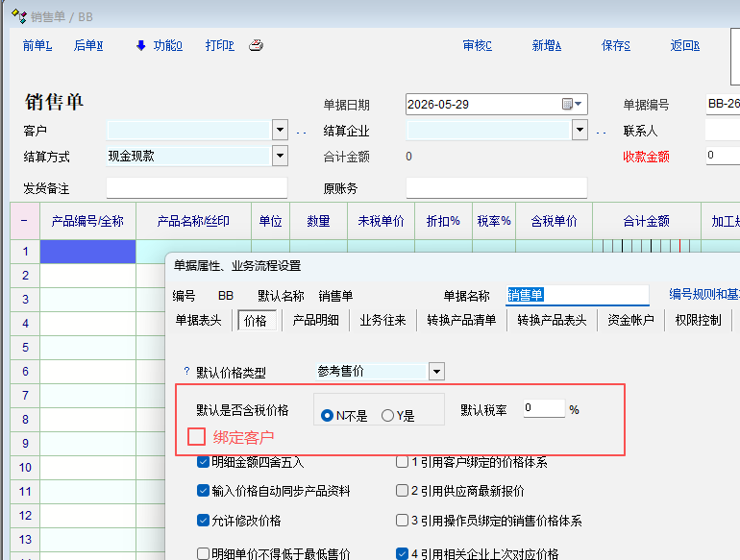Click 审核C to audit the order

pos(477,46)
